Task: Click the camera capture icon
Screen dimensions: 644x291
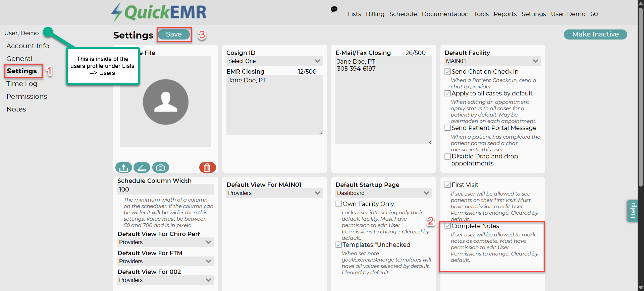Action: [161, 167]
